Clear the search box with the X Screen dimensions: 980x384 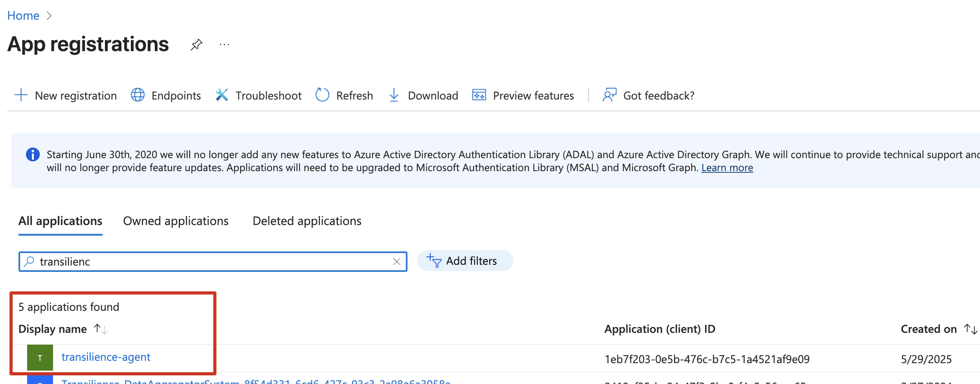point(397,262)
